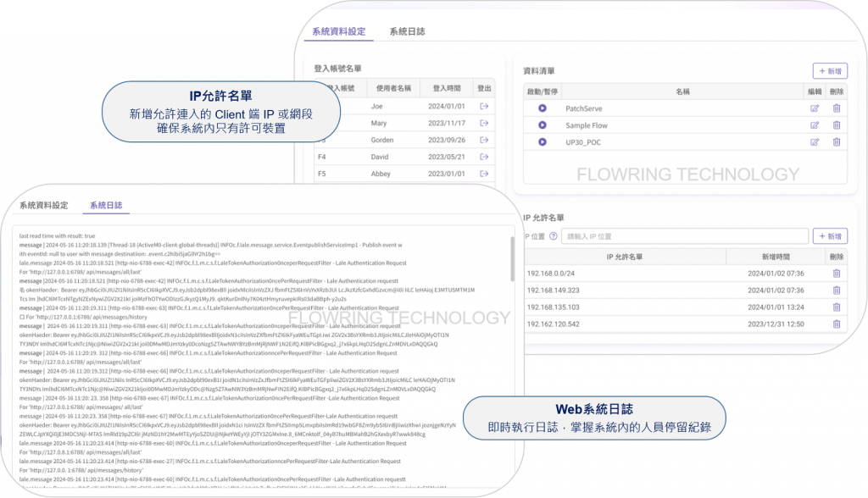The height and width of the screenshot is (498, 868).
Task: Select 系統資料設定 tab in top panel
Action: tap(338, 32)
